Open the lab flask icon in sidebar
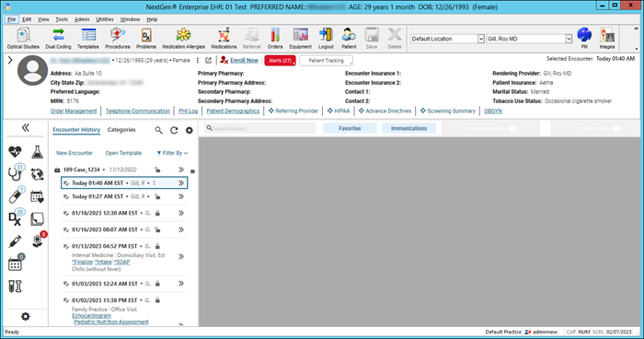This screenshot has width=644, height=339. [37, 152]
